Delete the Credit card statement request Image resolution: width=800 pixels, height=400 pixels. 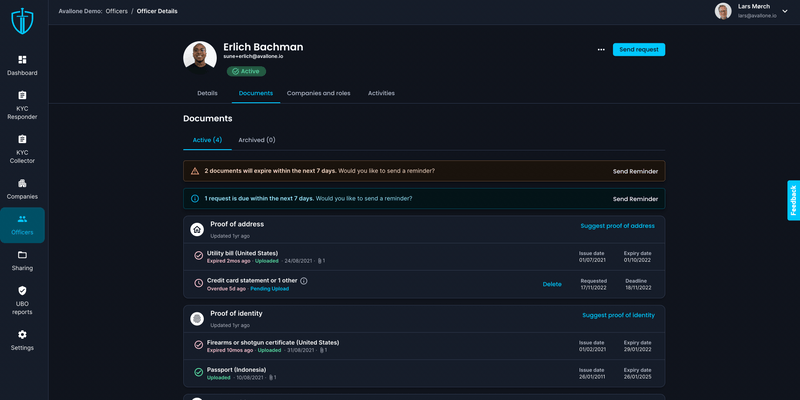tap(552, 284)
